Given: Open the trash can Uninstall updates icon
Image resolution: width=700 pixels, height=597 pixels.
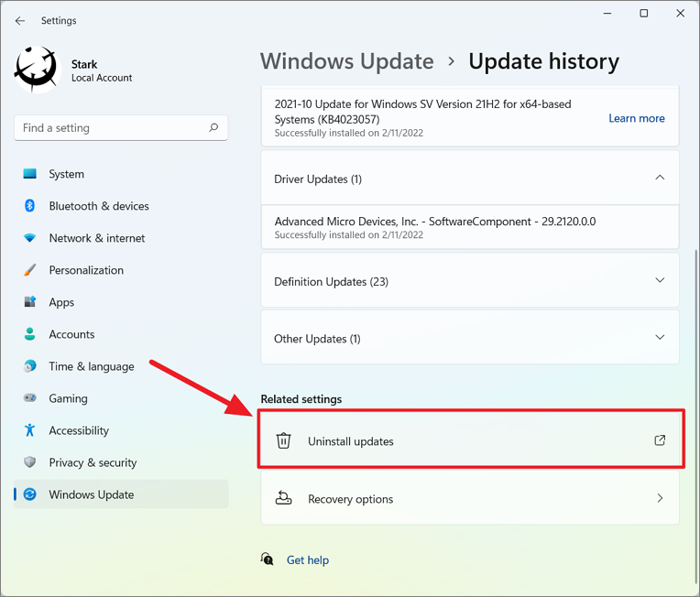Looking at the screenshot, I should pos(283,440).
